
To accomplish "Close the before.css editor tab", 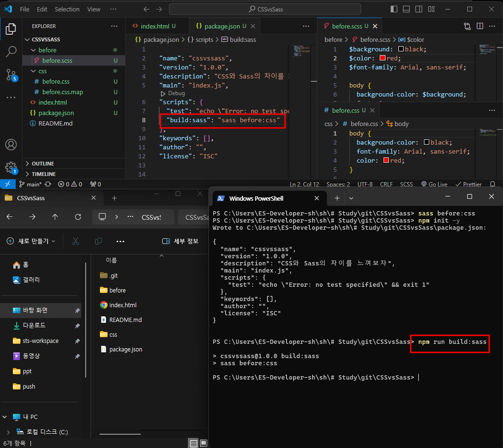I will coord(372,110).
